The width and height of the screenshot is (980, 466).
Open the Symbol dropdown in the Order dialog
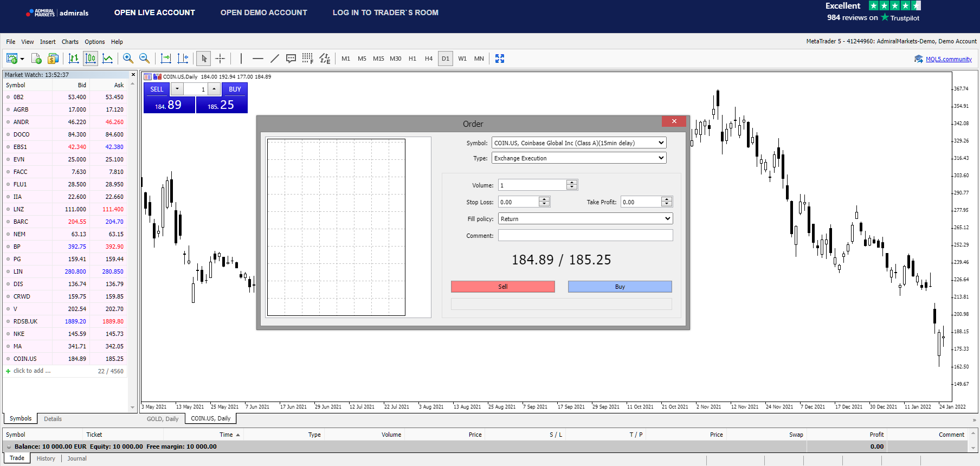661,143
